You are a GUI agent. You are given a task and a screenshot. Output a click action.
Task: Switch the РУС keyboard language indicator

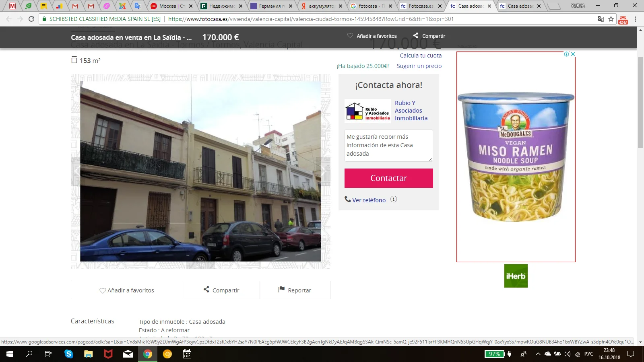(589, 354)
